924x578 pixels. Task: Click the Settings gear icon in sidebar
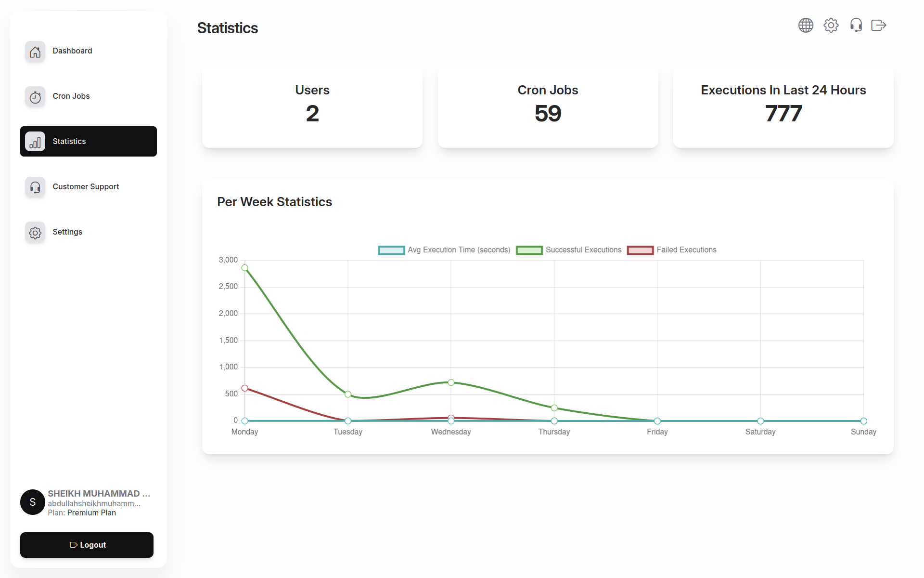(x=35, y=232)
